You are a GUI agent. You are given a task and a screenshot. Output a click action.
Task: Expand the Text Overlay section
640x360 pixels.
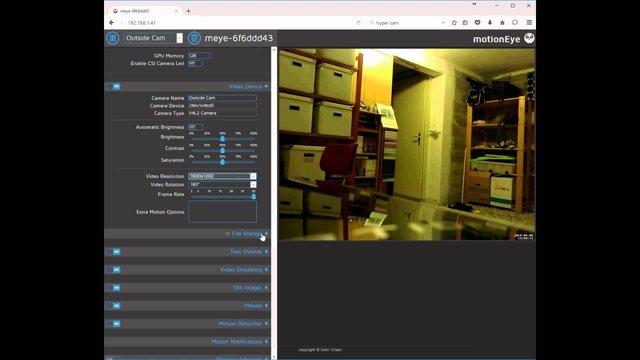click(x=266, y=252)
